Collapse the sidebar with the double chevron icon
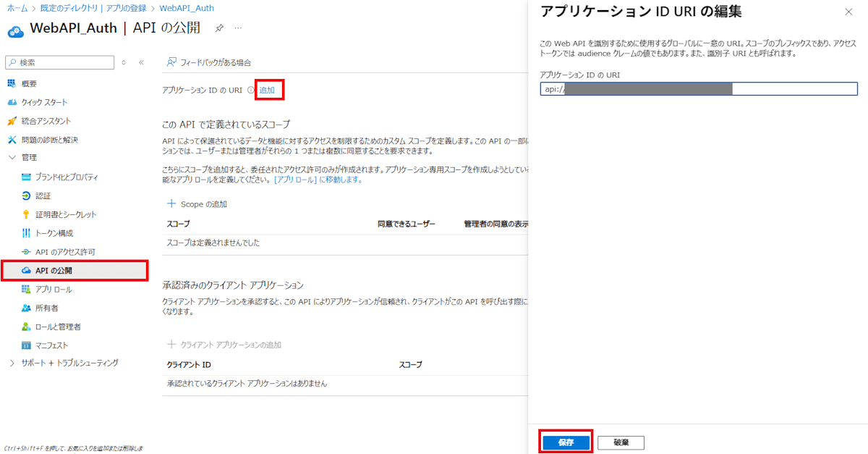868x454 pixels. click(x=141, y=63)
